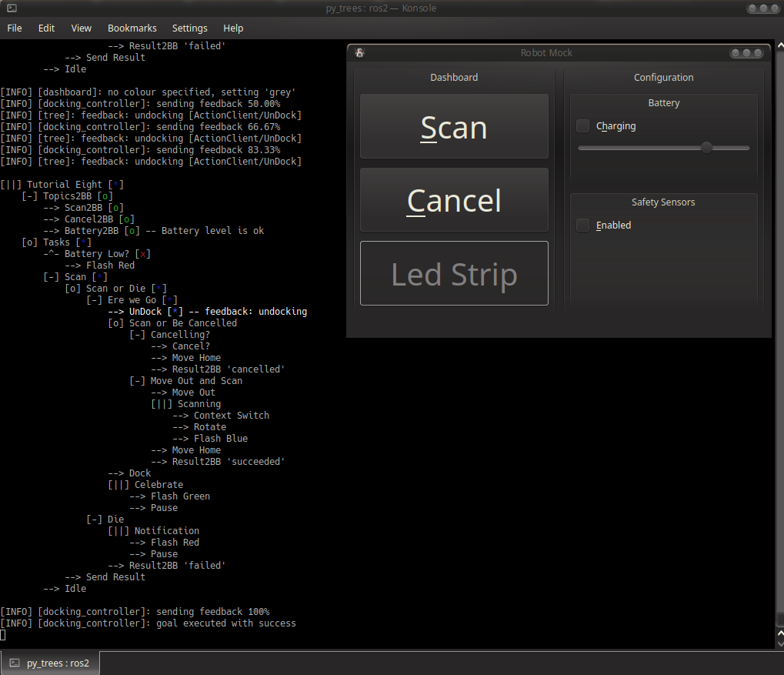Click 'Tutorial Eight' tree root line
This screenshot has height=675, width=784.
point(62,185)
